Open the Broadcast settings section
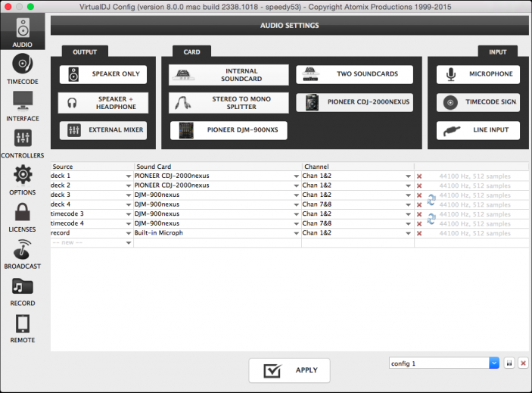 pyautogui.click(x=23, y=254)
